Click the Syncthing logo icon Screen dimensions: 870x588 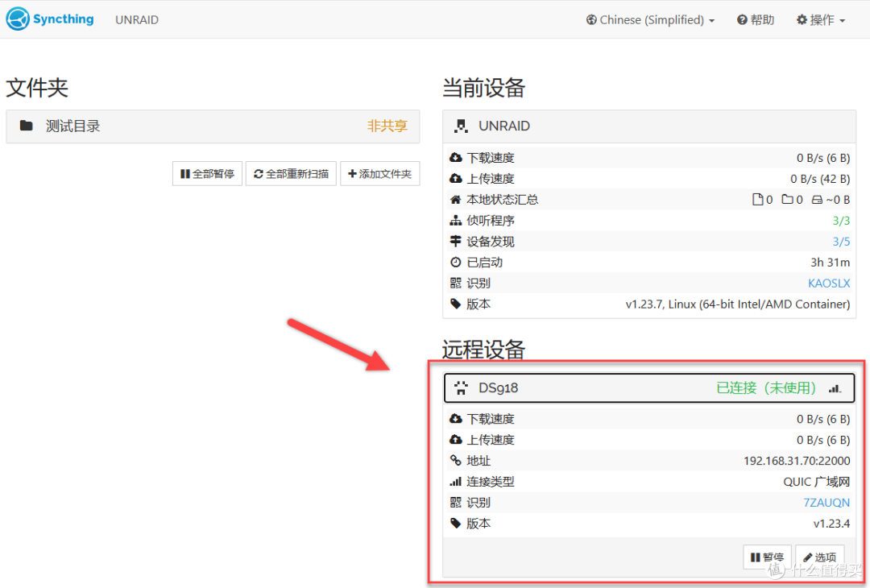coord(17,19)
